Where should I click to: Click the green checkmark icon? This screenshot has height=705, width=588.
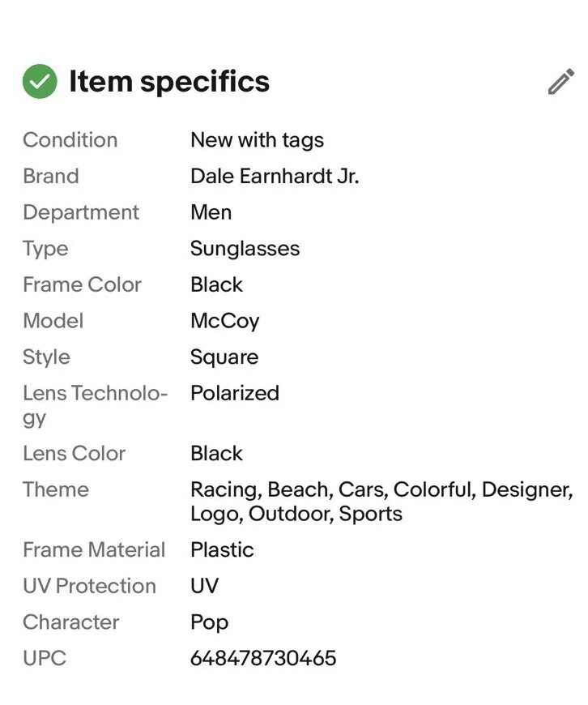pyautogui.click(x=40, y=81)
